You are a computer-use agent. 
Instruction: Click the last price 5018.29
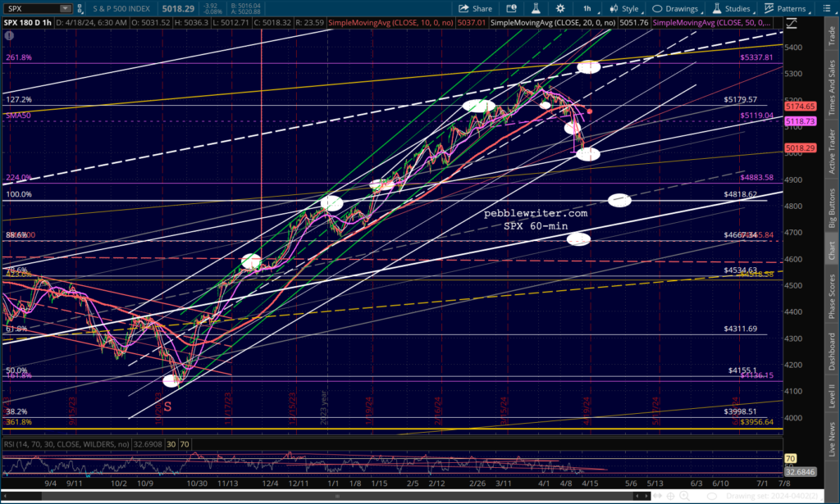pos(178,8)
